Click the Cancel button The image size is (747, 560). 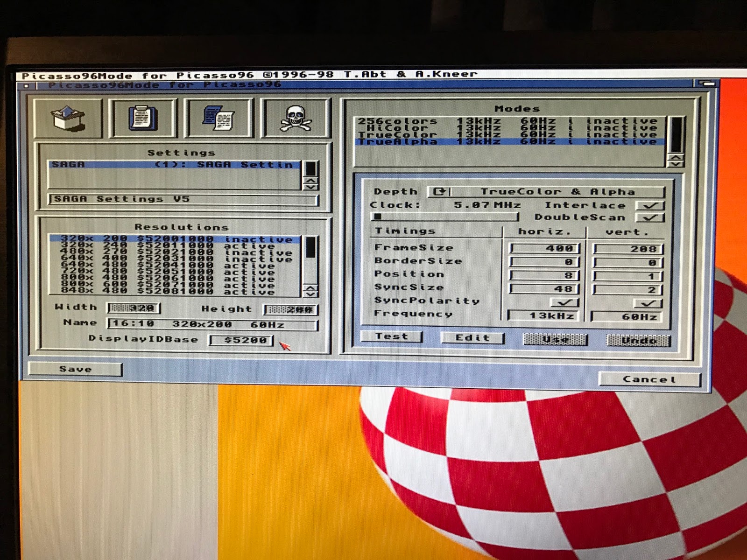coord(649,379)
